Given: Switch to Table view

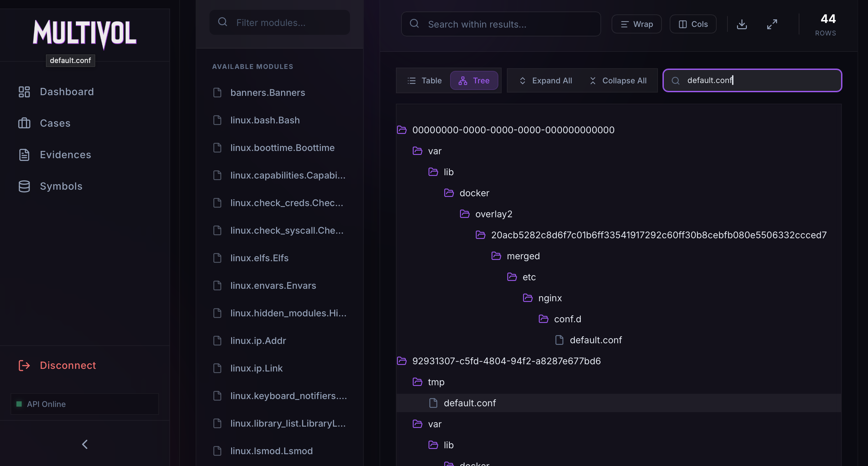Looking at the screenshot, I should pyautogui.click(x=424, y=80).
